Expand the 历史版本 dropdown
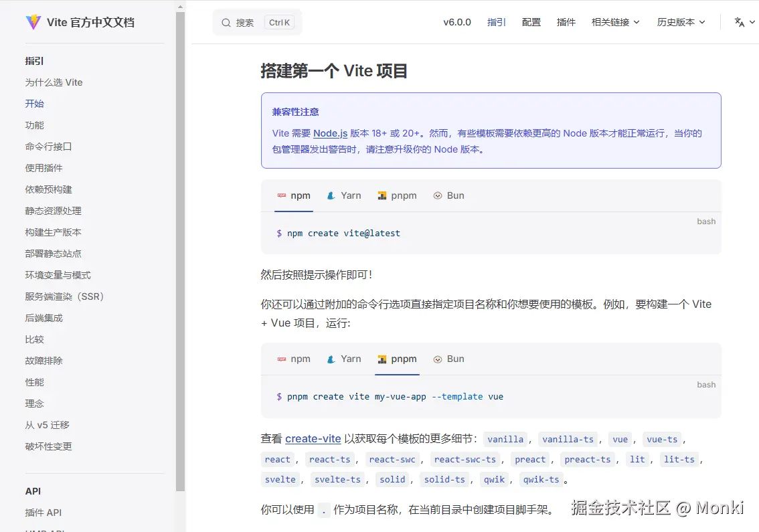 pyautogui.click(x=681, y=22)
